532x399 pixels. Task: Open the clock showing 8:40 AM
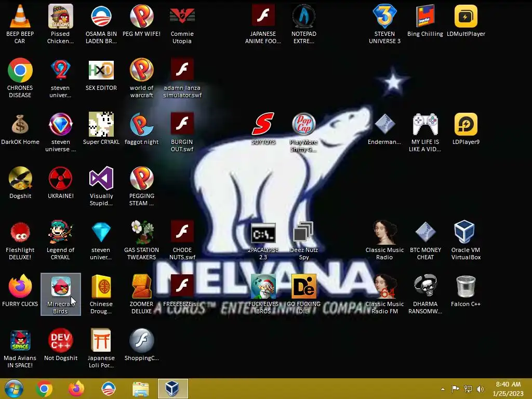(x=508, y=389)
